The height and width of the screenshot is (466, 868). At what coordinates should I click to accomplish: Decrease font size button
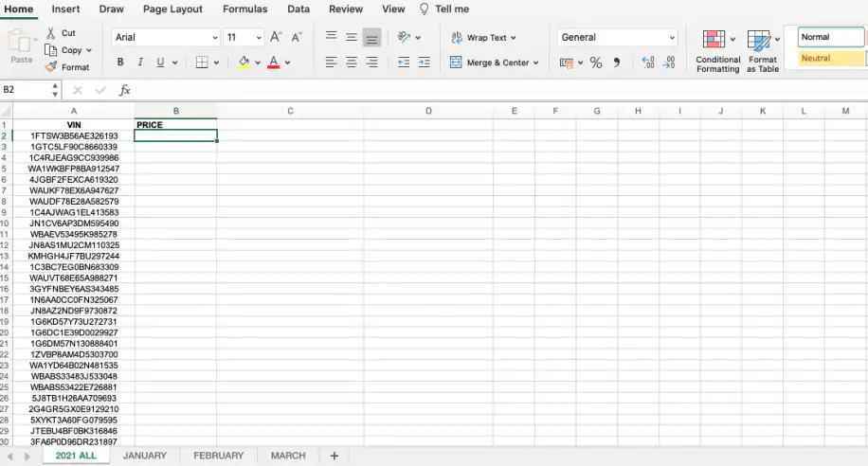[297, 37]
